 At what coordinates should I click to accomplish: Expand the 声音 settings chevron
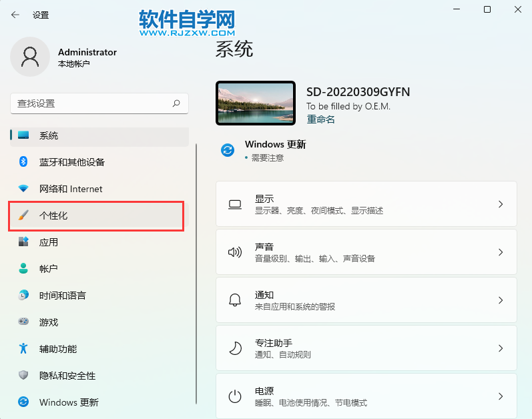[501, 252]
